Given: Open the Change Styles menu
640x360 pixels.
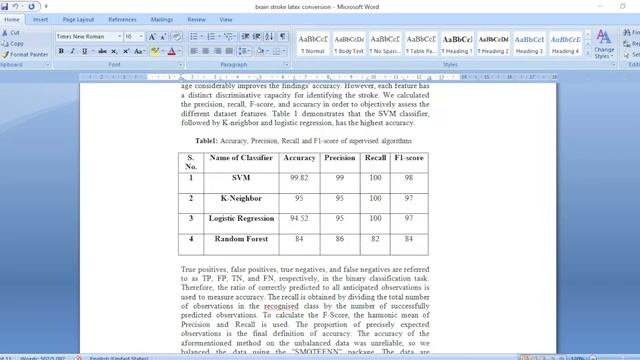Looking at the screenshot, I should pyautogui.click(x=604, y=44).
